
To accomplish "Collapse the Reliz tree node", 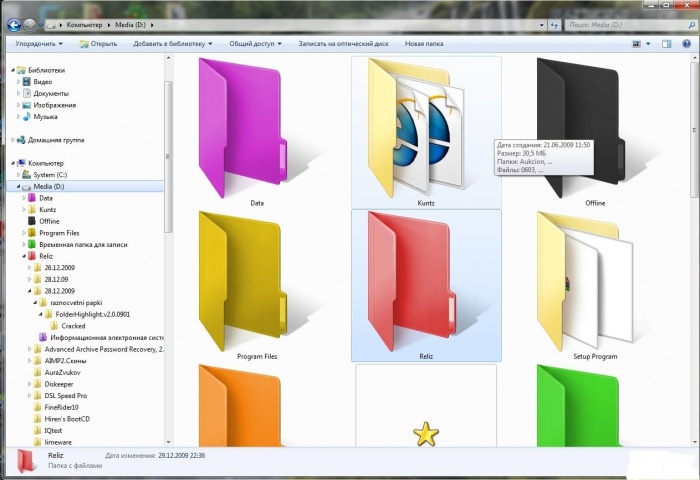I will click(25, 256).
